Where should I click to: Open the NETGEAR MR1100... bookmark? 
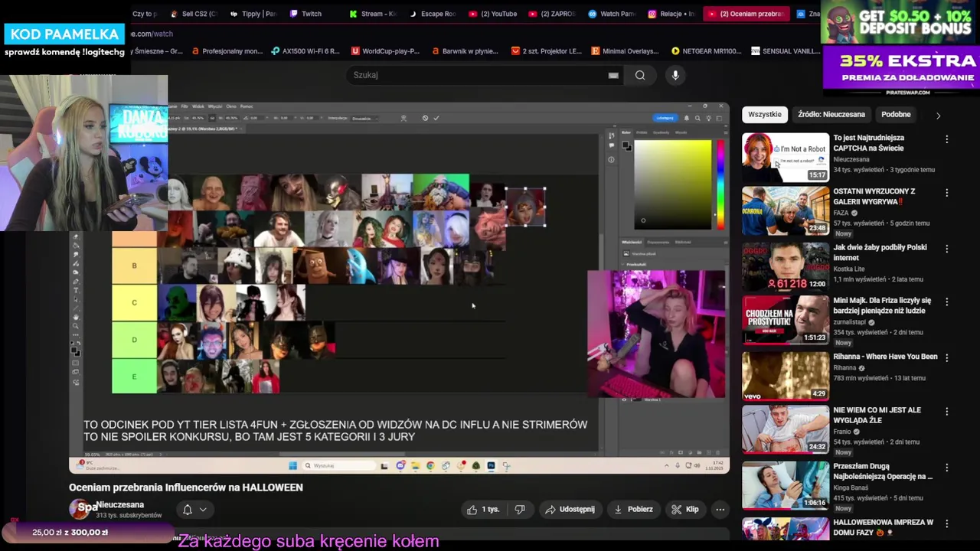point(706,51)
